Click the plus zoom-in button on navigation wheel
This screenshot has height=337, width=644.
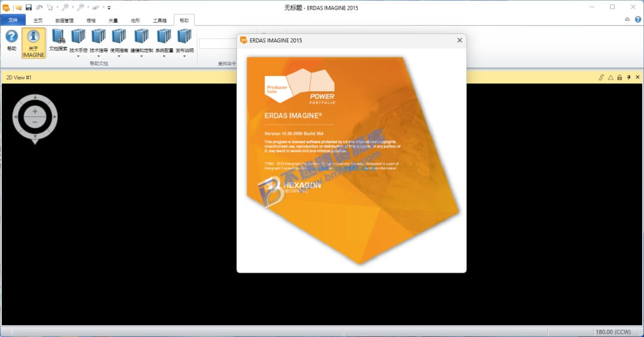click(x=35, y=112)
